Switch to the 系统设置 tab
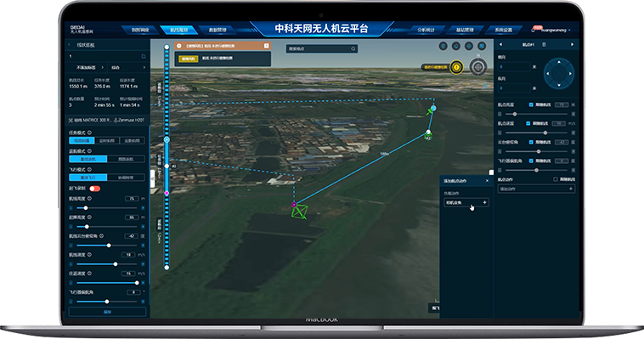644x339 pixels. [503, 30]
